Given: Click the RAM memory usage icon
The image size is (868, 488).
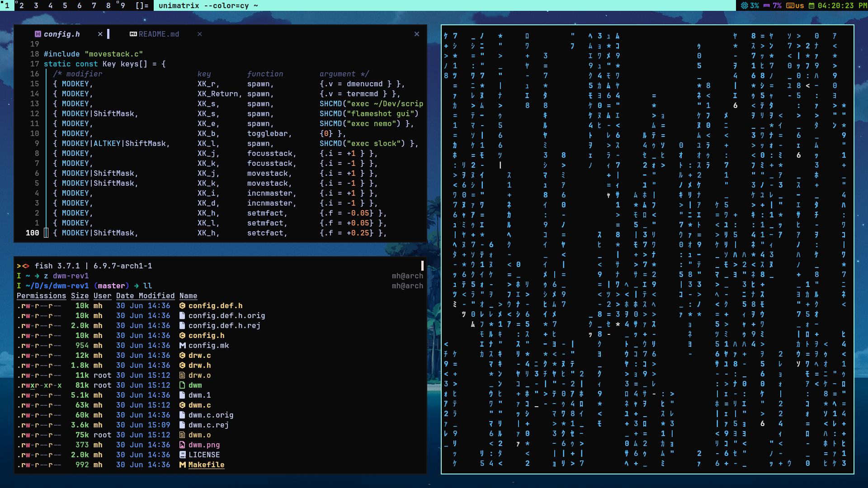Looking at the screenshot, I should pyautogui.click(x=767, y=6).
